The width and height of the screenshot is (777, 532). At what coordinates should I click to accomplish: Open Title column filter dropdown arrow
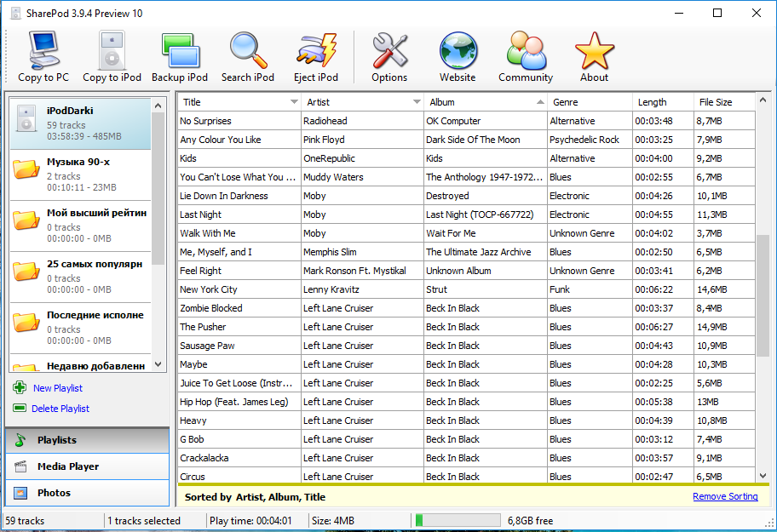(x=294, y=102)
